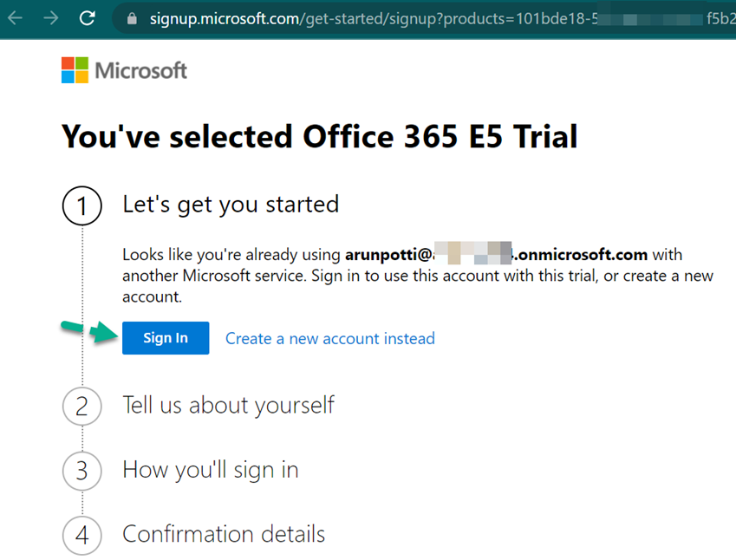Click the browser back arrow
This screenshot has height=560, width=736.
16,18
